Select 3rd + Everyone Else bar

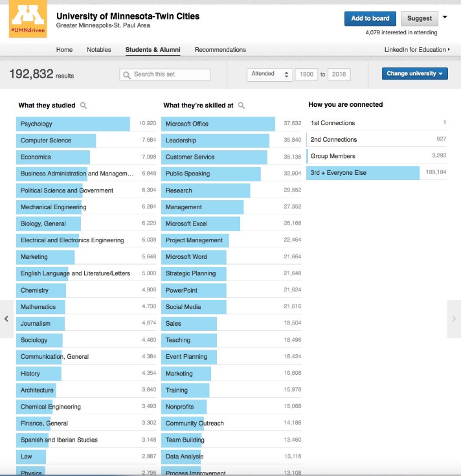376,173
